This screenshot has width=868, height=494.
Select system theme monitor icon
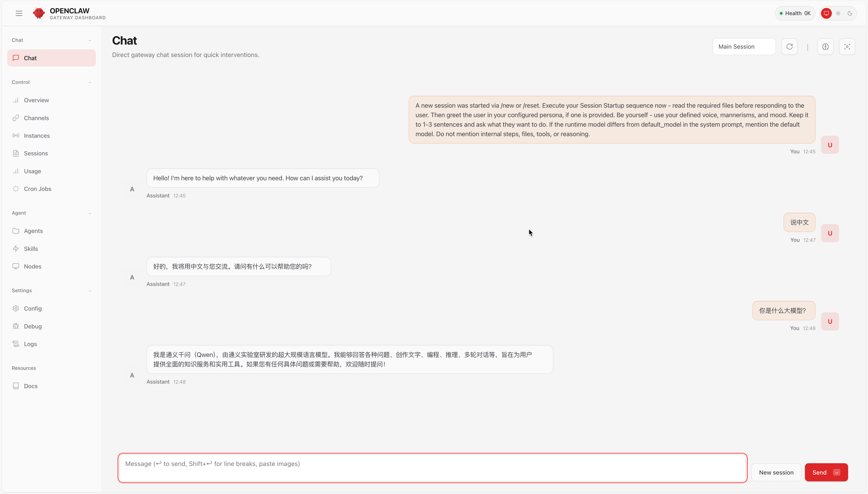pyautogui.click(x=826, y=13)
